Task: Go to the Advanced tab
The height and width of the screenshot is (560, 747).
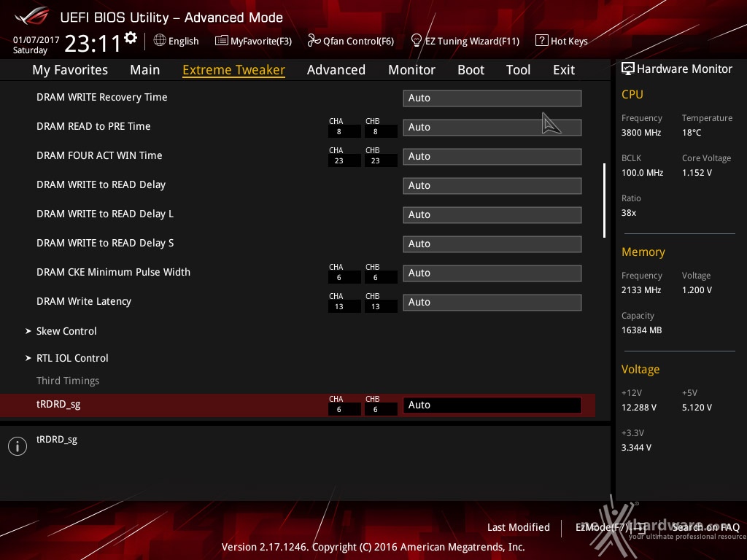Action: tap(336, 70)
